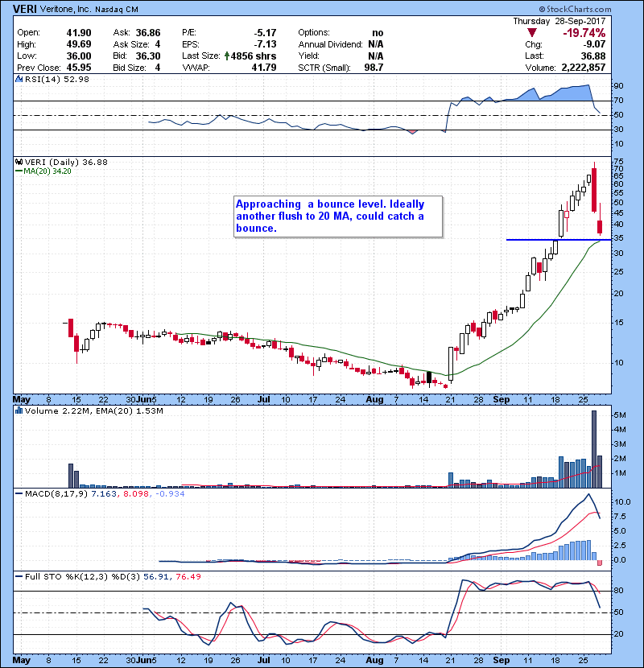Image resolution: width=644 pixels, height=668 pixels.
Task: Click the RSI(14) area-chart icon
Action: [x=19, y=79]
